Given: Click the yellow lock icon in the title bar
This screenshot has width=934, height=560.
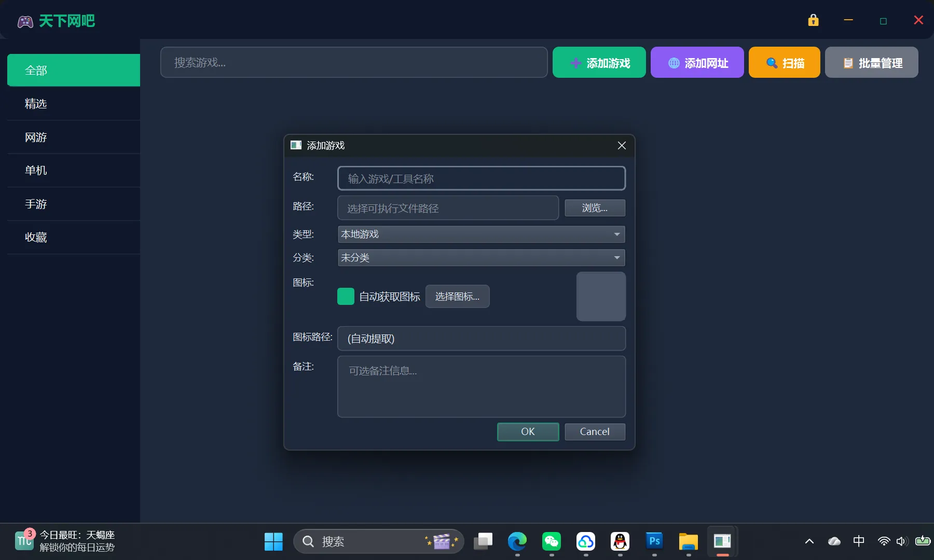Looking at the screenshot, I should pos(813,20).
